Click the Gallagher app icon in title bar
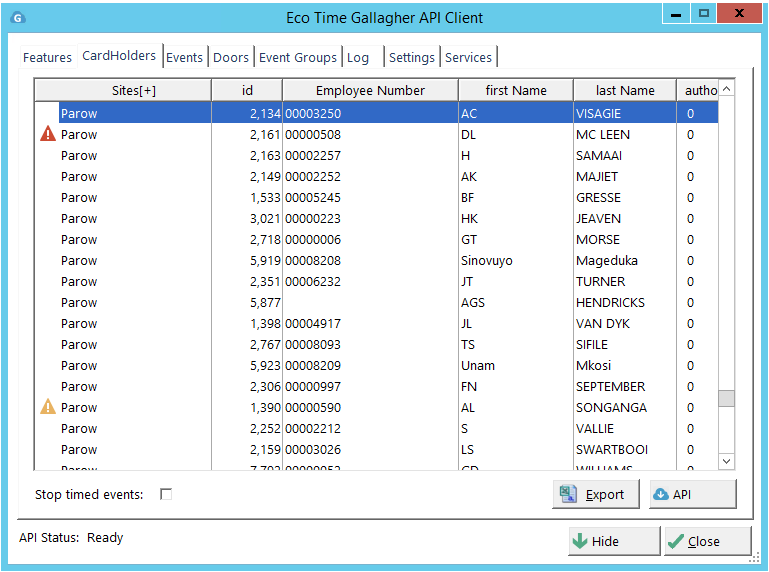This screenshot has height=572, width=769. pos(18,18)
